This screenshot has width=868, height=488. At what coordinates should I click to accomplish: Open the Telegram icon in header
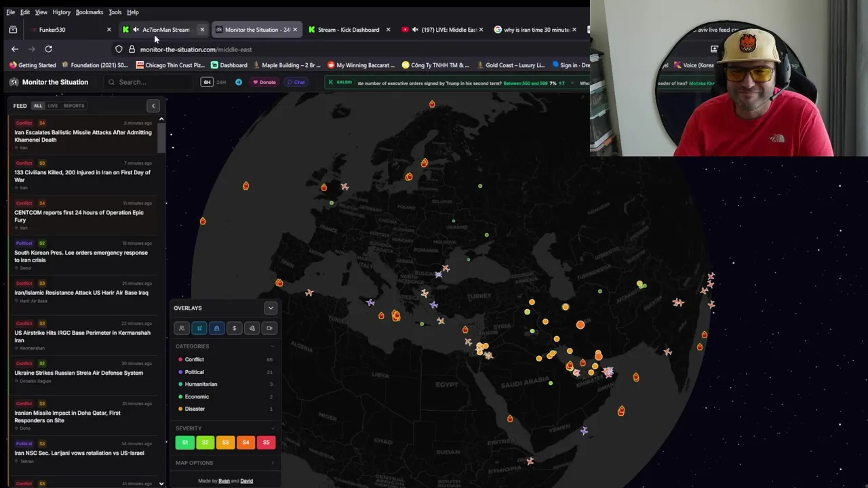click(x=239, y=82)
